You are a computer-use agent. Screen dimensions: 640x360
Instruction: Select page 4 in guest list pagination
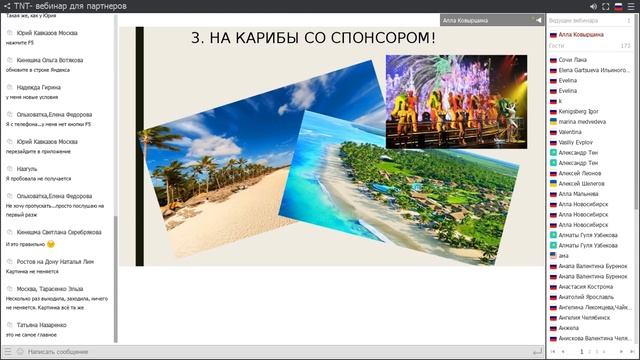click(604, 351)
